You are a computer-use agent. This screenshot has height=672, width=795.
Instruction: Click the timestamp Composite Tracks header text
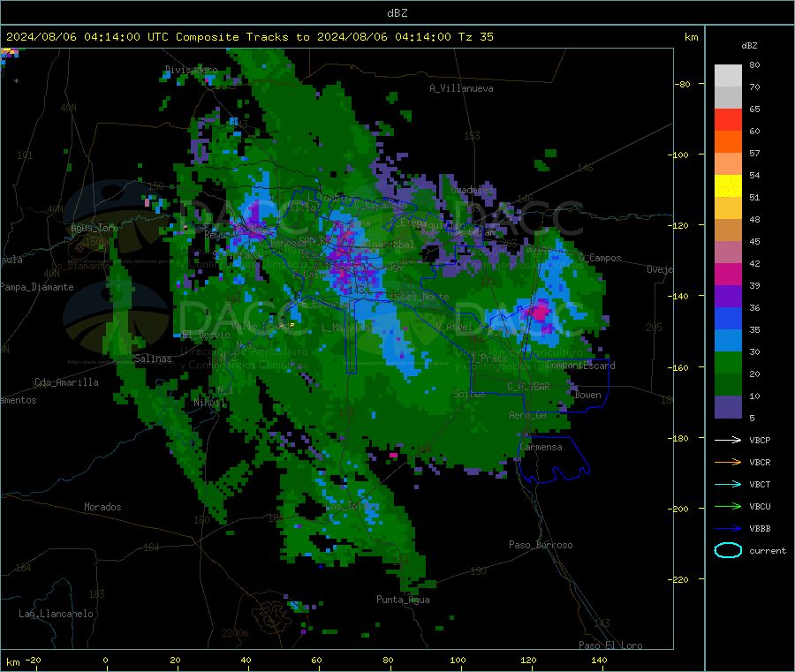click(x=249, y=37)
